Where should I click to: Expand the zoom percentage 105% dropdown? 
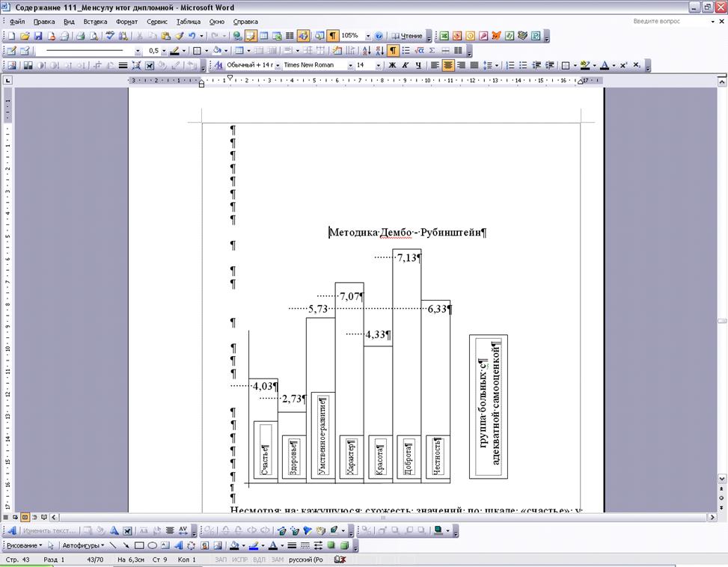click(367, 36)
